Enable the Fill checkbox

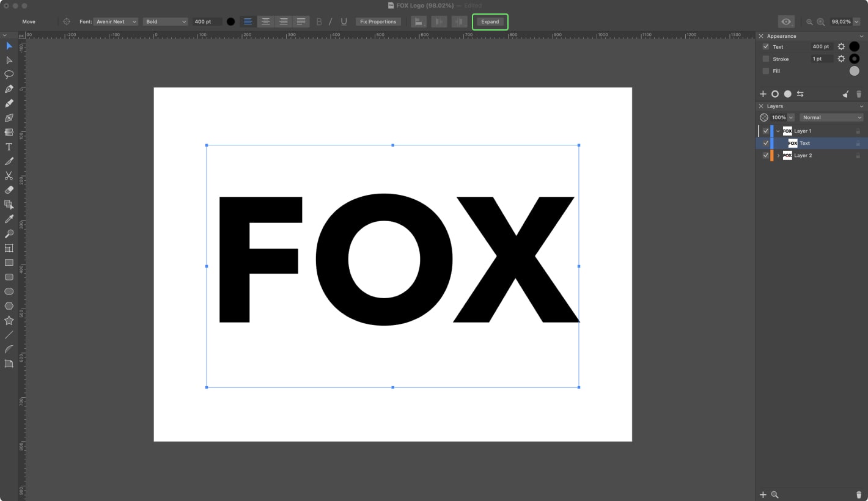coord(765,71)
